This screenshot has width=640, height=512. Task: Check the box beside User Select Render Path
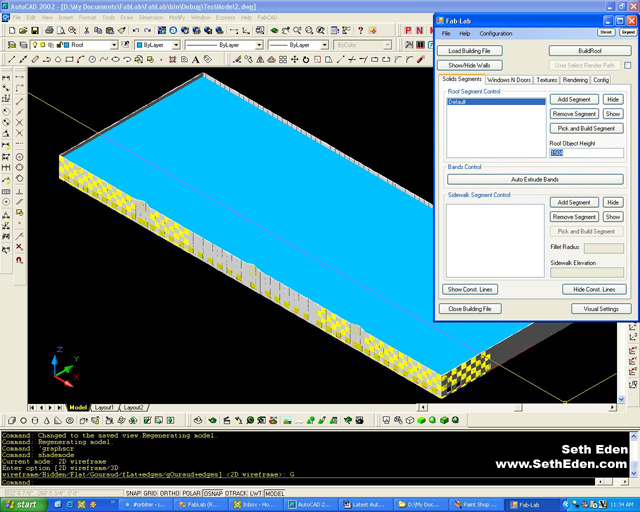click(627, 65)
